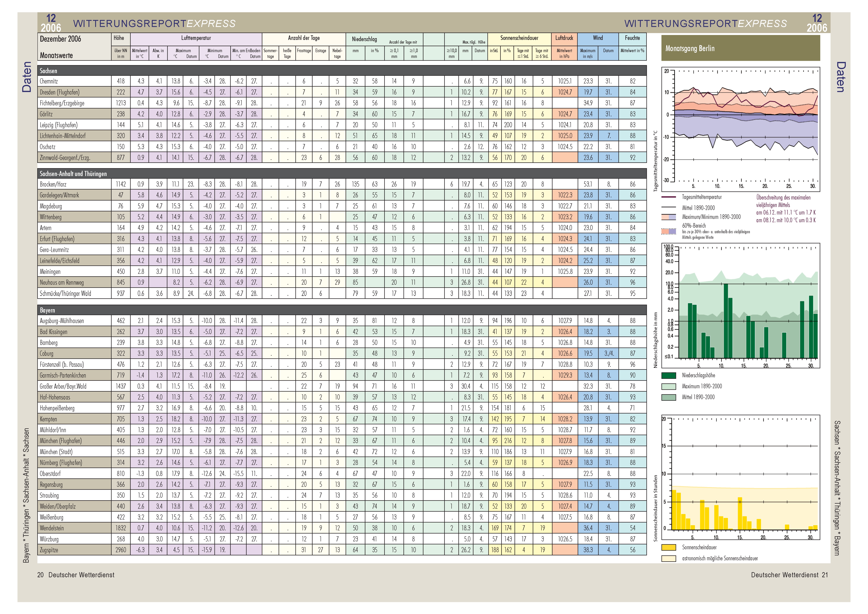Click the Niederschlag column header

tap(364, 39)
